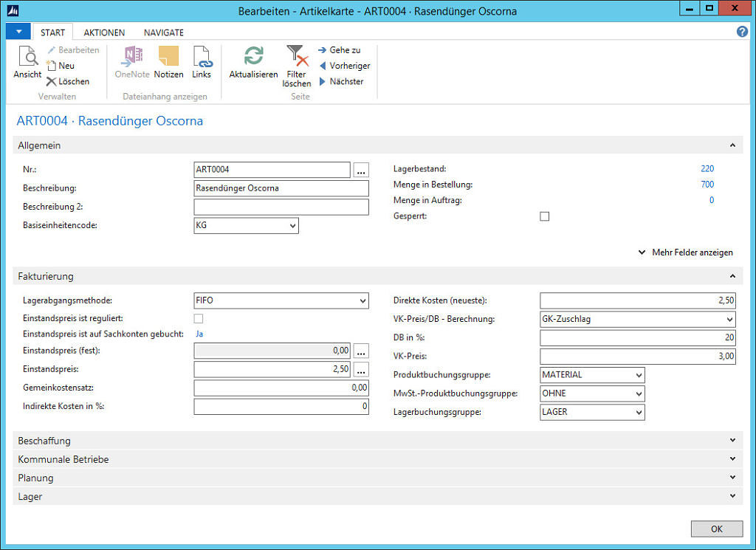Viewport: 756px width, 550px height.
Task: Toggle Einstandspreis ist reguliert checkbox
Action: (198, 319)
